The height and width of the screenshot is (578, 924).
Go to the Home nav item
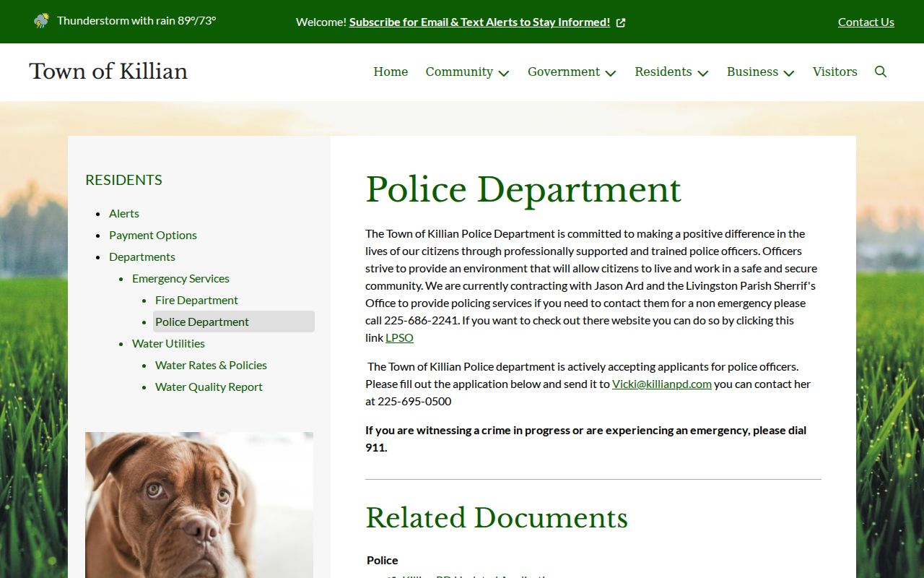click(x=391, y=72)
